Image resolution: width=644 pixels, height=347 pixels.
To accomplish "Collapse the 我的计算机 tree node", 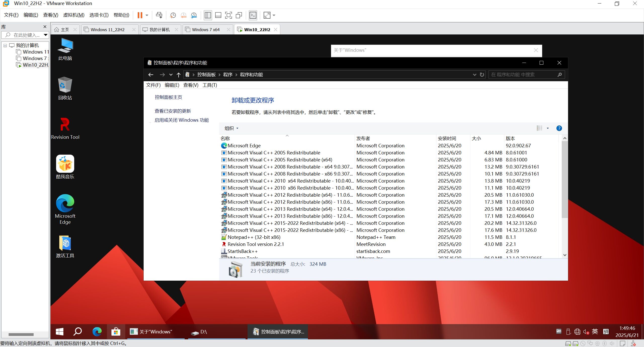I will click(x=5, y=46).
